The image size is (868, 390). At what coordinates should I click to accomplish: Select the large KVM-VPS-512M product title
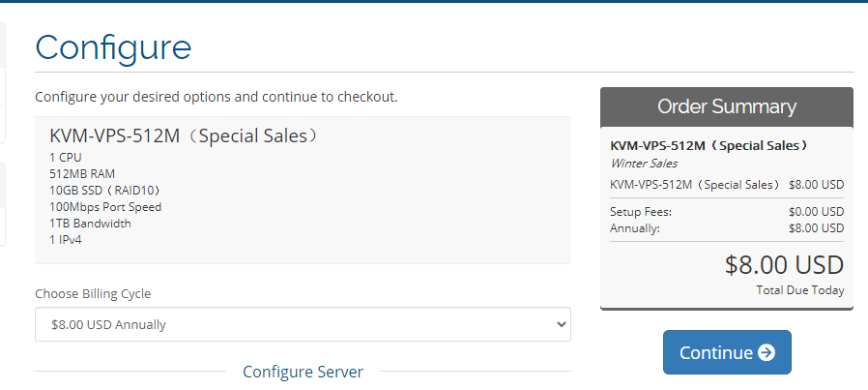(184, 135)
